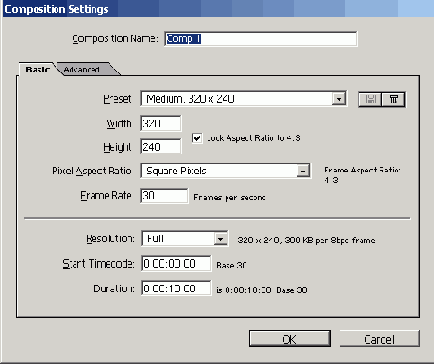Click the Frame Rate input field

coord(164,196)
